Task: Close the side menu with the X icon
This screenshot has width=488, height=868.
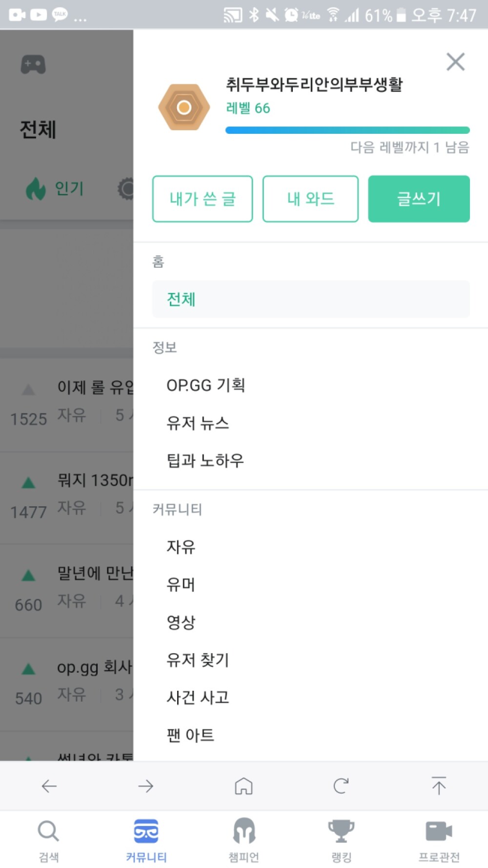Action: coord(455,62)
